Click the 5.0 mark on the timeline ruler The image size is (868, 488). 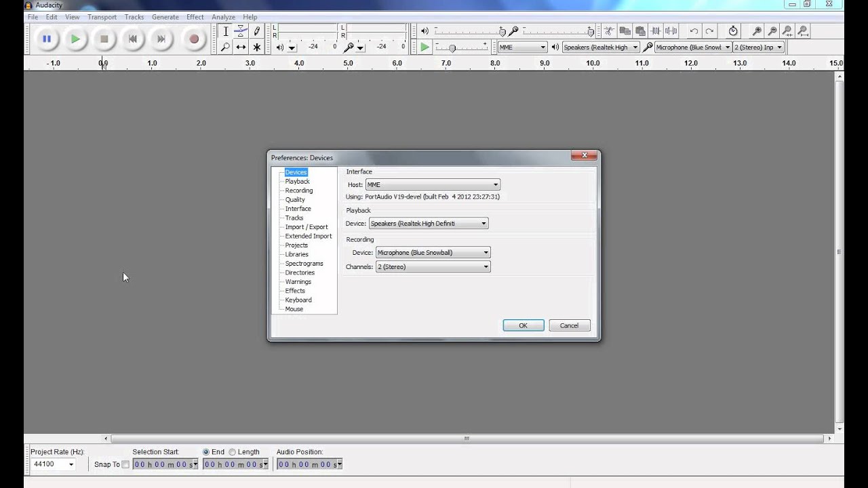point(348,63)
